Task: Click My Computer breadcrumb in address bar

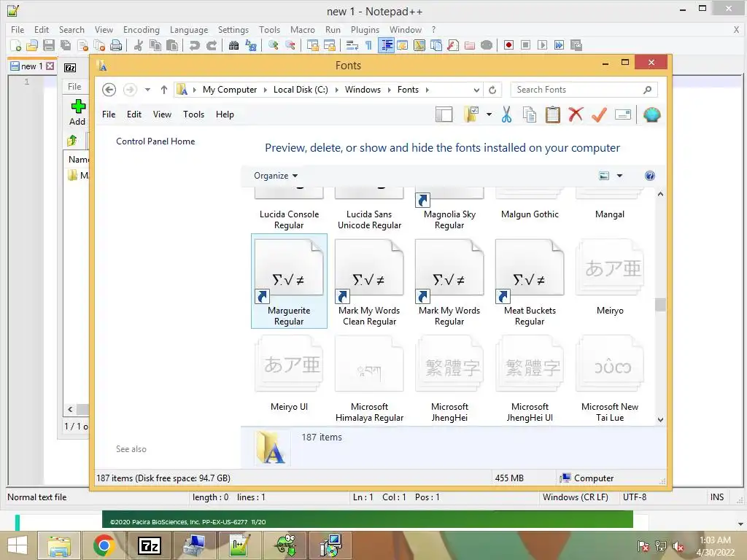Action: coord(230,90)
